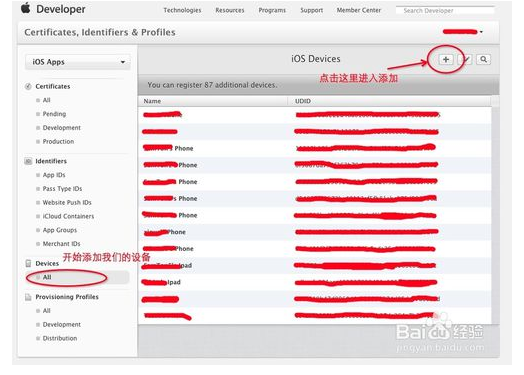Image resolution: width=524 pixels, height=375 pixels.
Task: Open the Resources menu
Action: tap(230, 10)
